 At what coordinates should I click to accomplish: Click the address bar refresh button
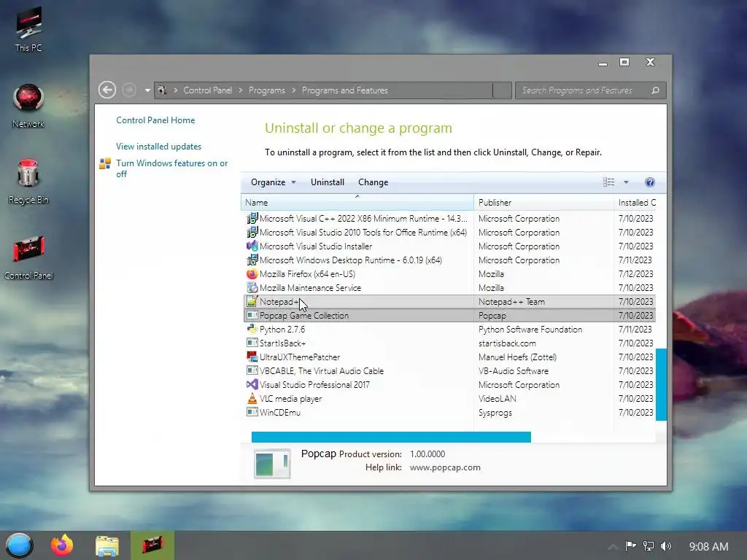(x=502, y=90)
